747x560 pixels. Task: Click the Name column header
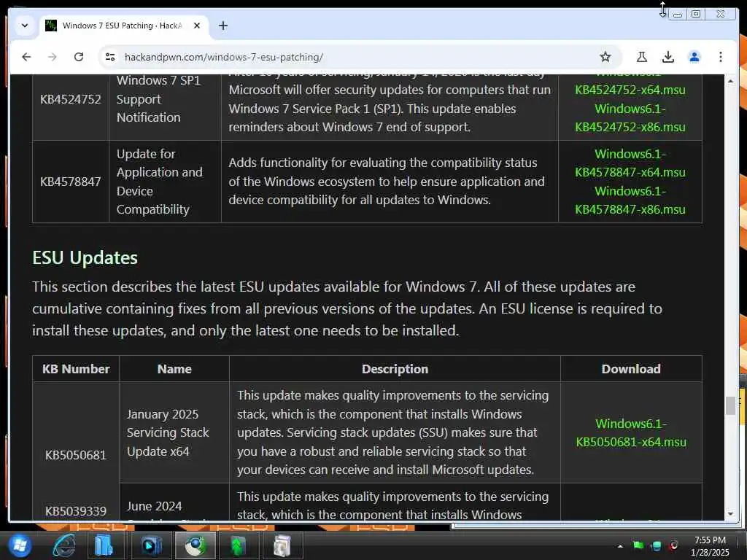point(174,369)
